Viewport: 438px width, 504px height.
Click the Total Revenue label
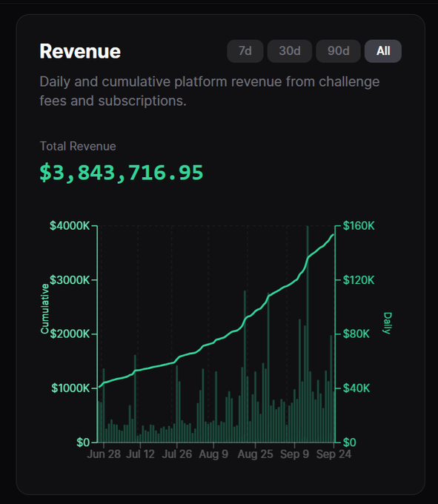click(x=78, y=146)
